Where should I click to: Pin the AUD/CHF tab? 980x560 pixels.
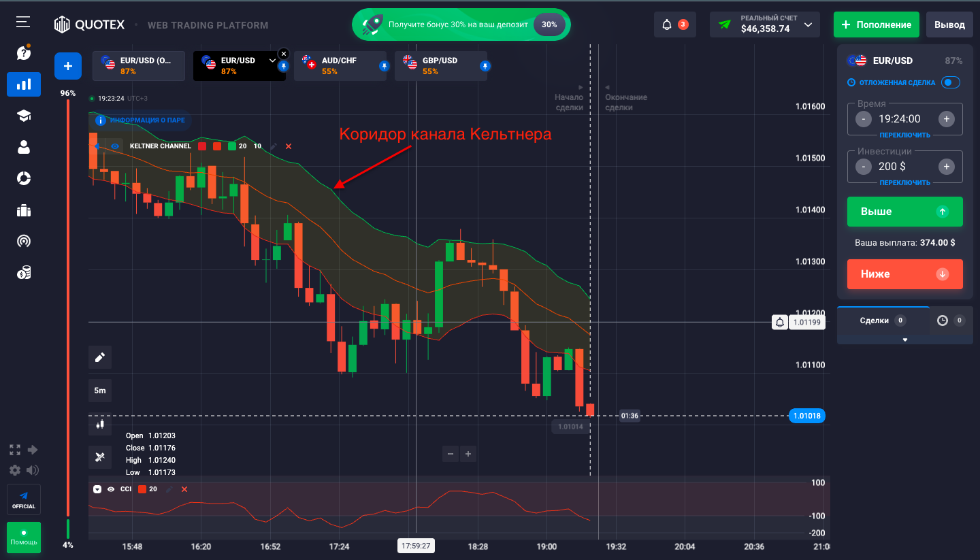coord(384,66)
